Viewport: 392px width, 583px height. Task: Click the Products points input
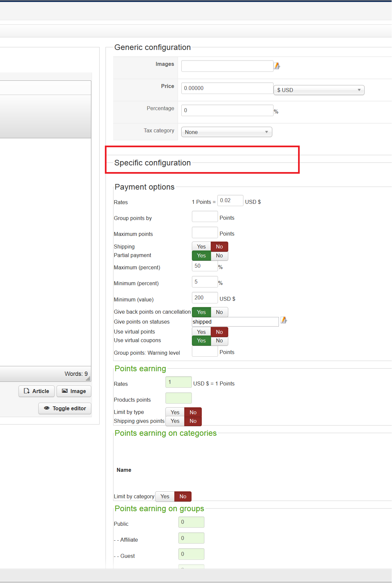[x=179, y=398]
